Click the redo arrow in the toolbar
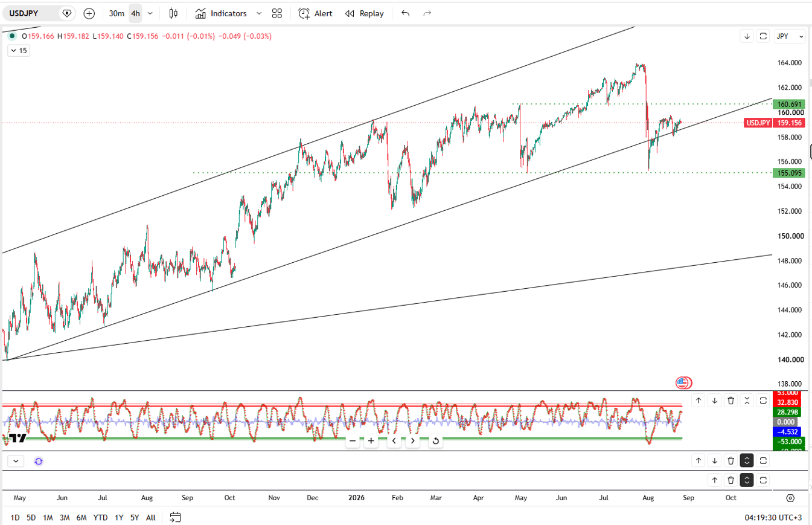This screenshot has height=525, width=812. [427, 13]
